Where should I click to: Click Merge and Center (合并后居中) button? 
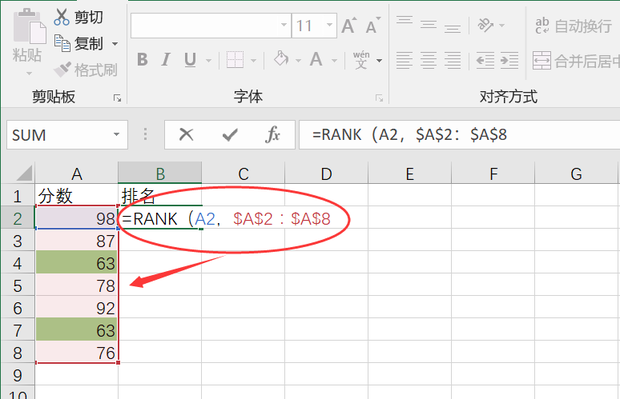pyautogui.click(x=576, y=61)
